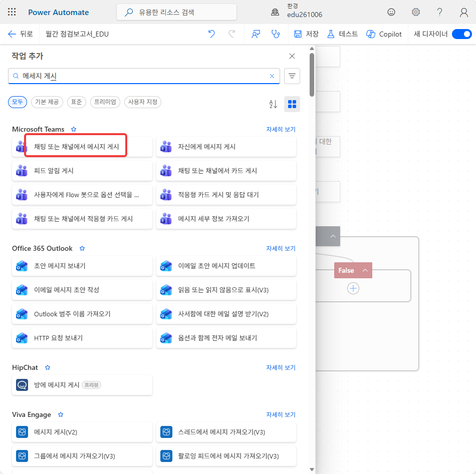Select 메시지 세부 정보 가져오기 action
Screen dimensions: 476x474
(x=226, y=219)
